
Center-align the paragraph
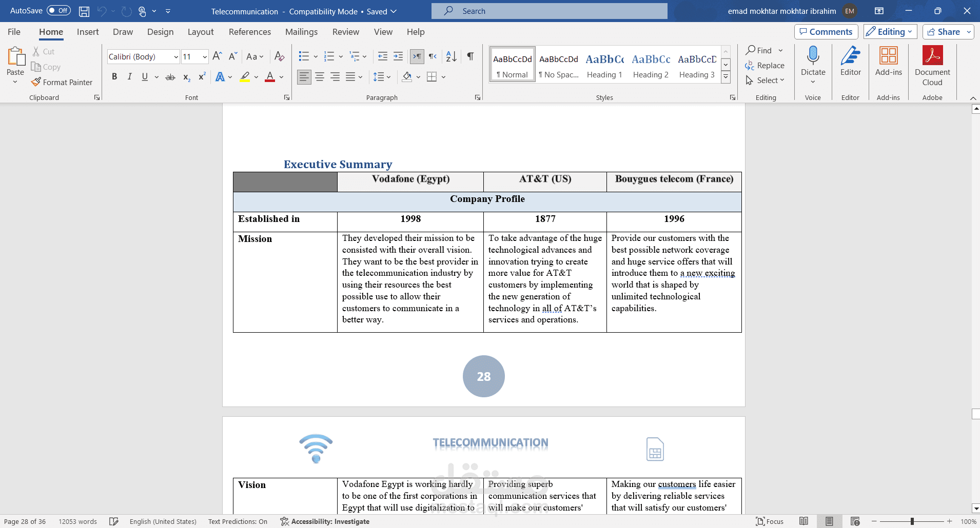pyautogui.click(x=320, y=77)
